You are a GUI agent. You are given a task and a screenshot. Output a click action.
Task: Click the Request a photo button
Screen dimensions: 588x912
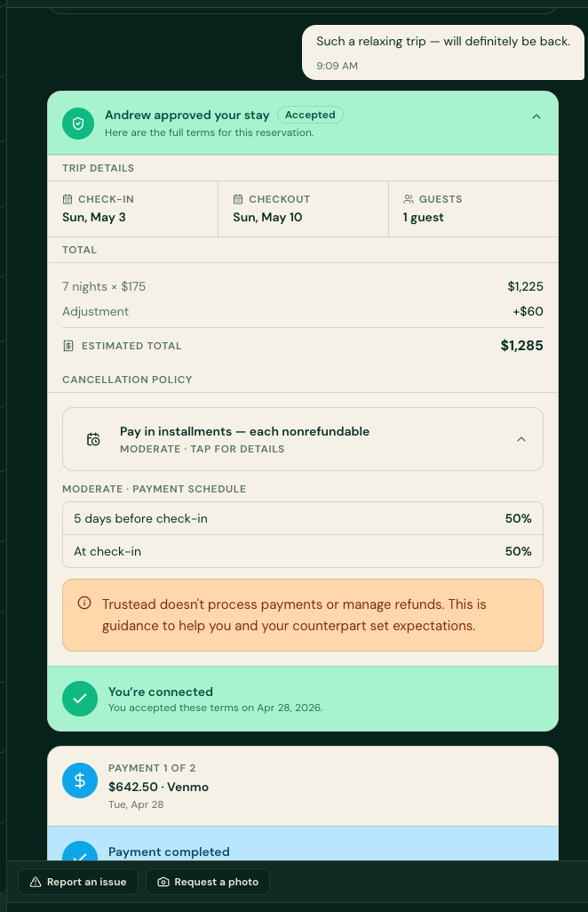[208, 882]
